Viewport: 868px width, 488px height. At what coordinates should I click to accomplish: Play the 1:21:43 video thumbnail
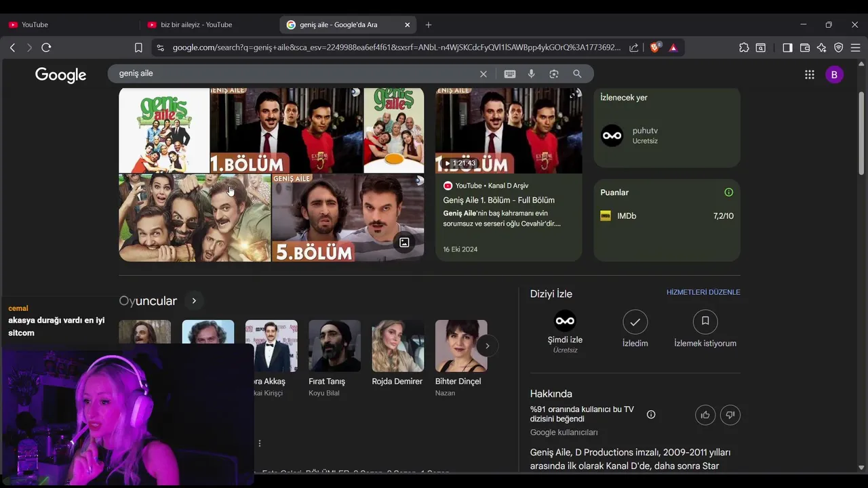pos(509,130)
